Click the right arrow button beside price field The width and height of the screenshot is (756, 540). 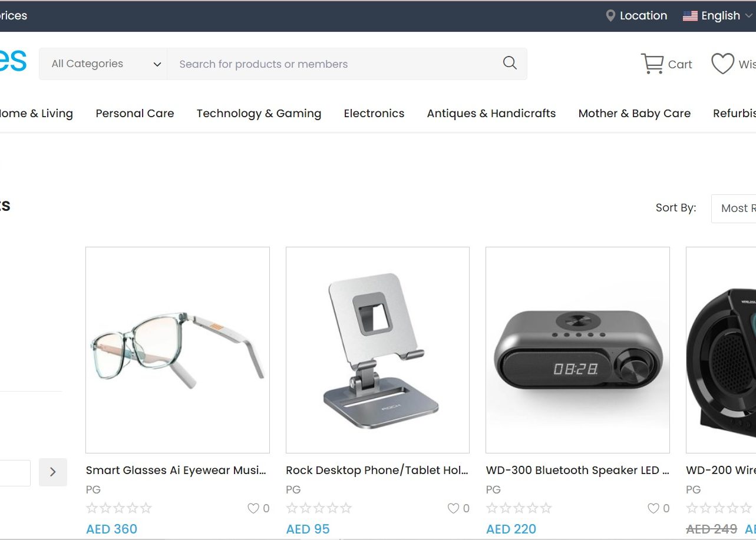[x=53, y=472]
